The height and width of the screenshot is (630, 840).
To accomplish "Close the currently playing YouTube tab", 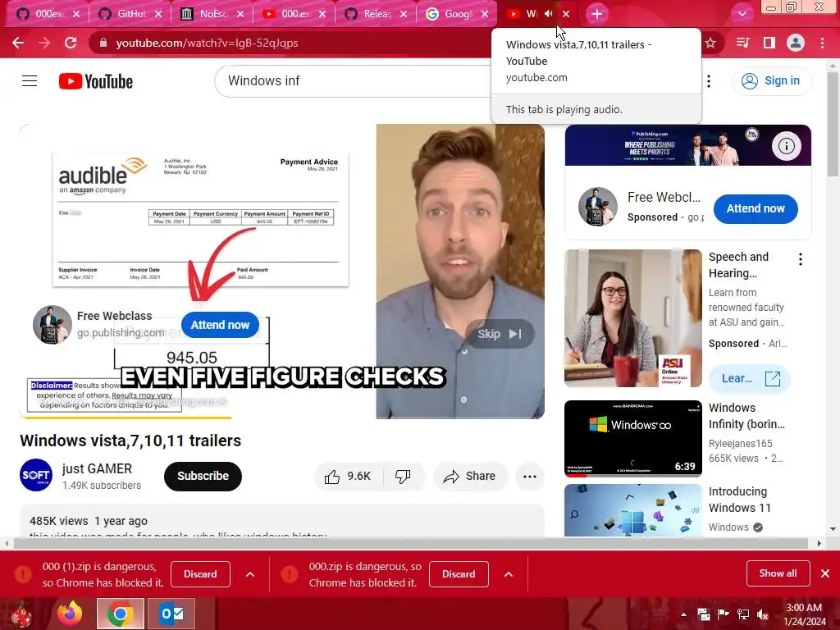I will [x=566, y=15].
